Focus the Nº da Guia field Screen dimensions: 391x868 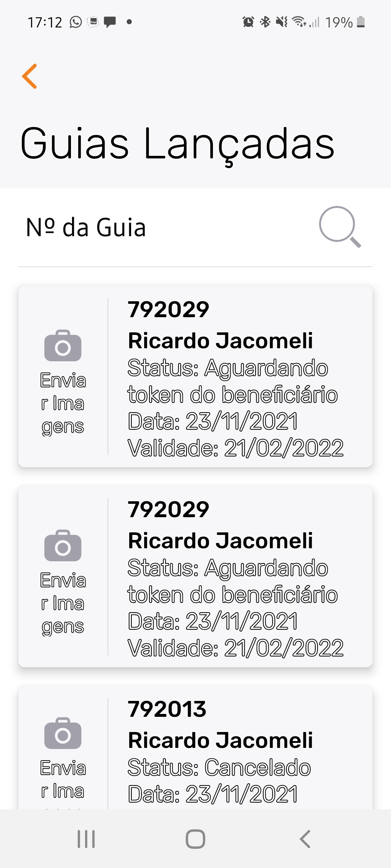[163, 228]
